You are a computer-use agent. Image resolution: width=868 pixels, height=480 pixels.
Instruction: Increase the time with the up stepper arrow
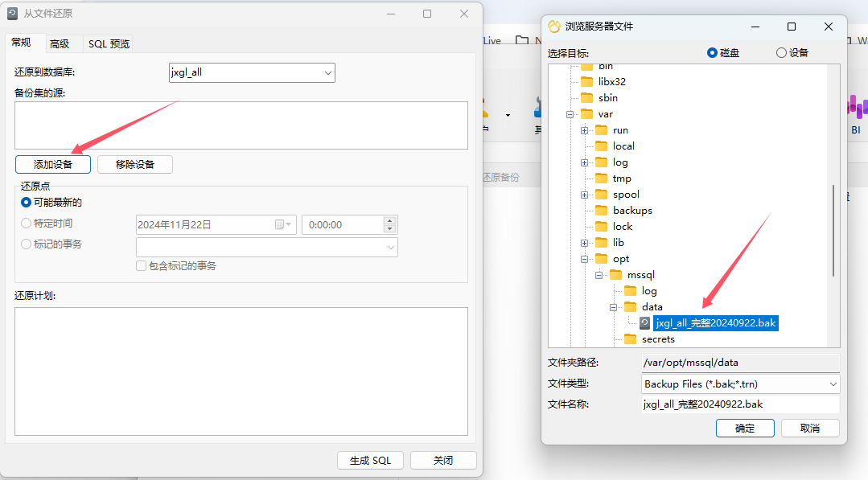tap(389, 220)
